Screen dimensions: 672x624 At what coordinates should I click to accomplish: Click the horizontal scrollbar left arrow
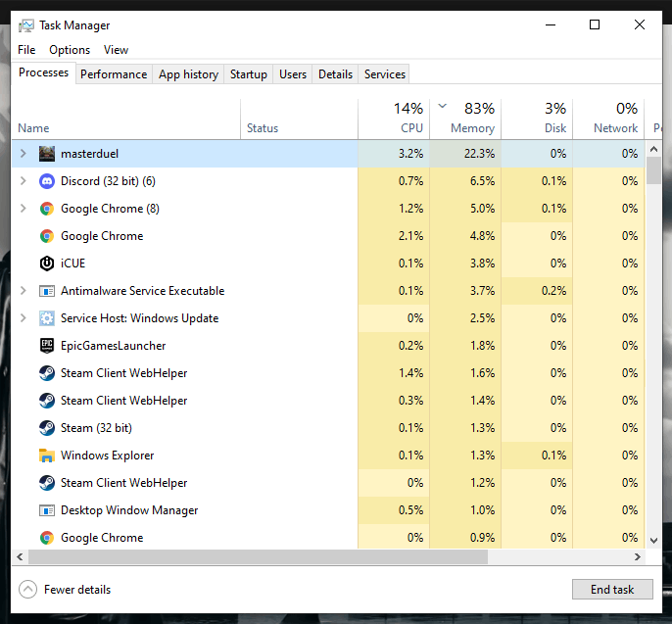click(x=20, y=556)
